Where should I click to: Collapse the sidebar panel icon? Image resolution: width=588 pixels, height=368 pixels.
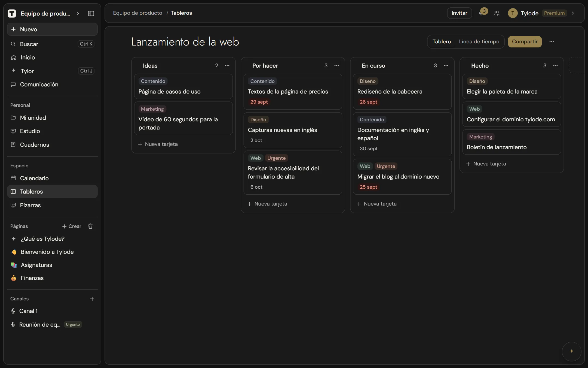(x=91, y=13)
